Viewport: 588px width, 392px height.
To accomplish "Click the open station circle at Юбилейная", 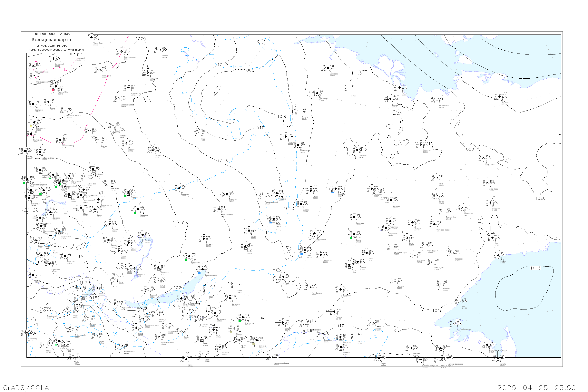I will (x=437, y=100).
